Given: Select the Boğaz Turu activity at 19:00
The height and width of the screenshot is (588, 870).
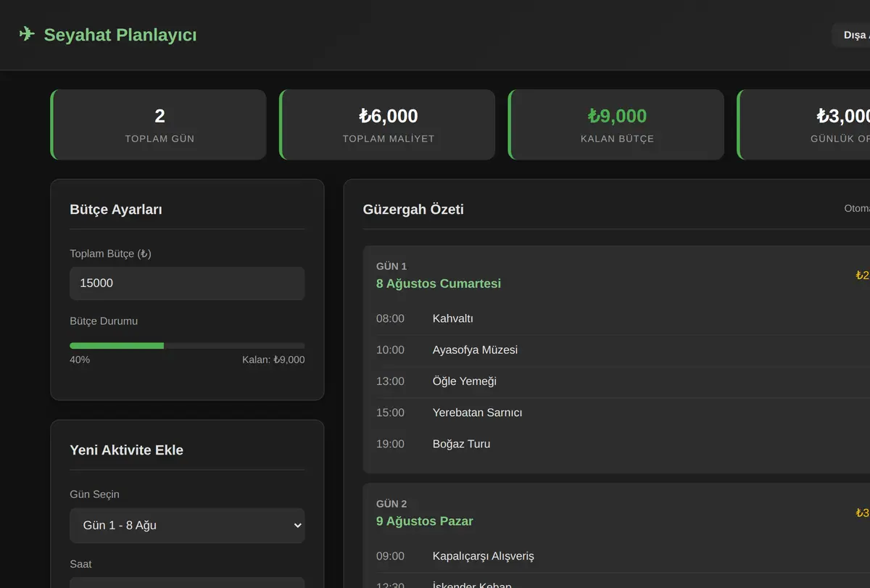Looking at the screenshot, I should pos(623,444).
